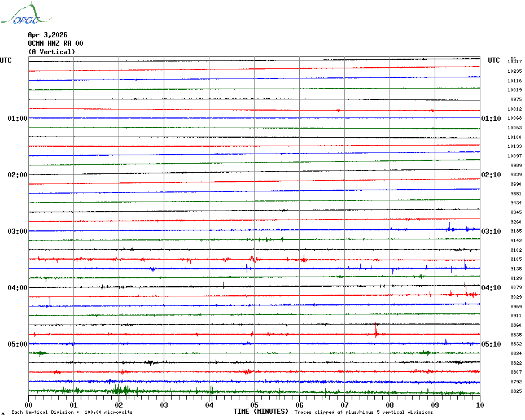Click the DC value "10019"
The height and width of the screenshot is (420, 525).
[515, 90]
